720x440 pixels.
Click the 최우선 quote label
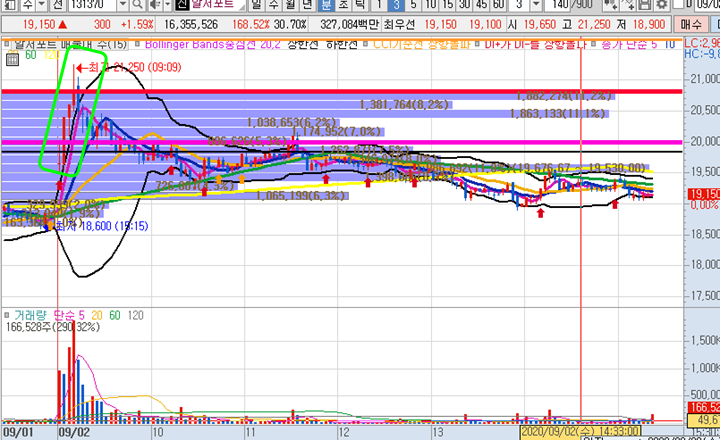[399, 24]
